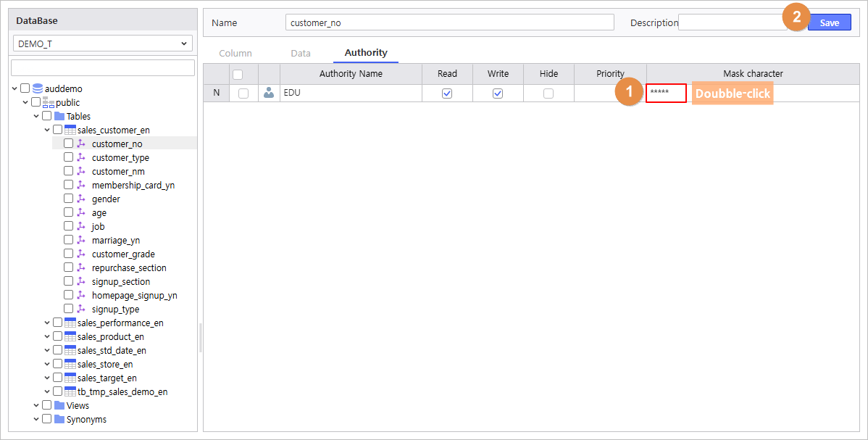Tick the checkbox next to gender column
The height and width of the screenshot is (440, 868).
(68, 199)
